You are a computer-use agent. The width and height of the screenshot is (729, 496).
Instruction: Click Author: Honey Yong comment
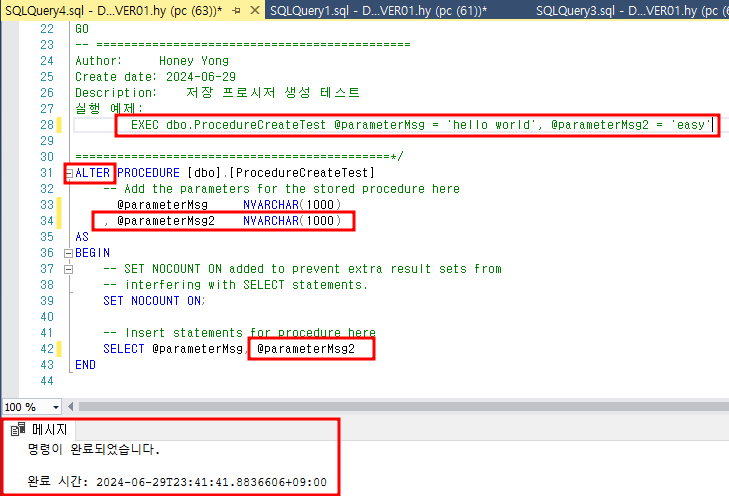(152, 61)
